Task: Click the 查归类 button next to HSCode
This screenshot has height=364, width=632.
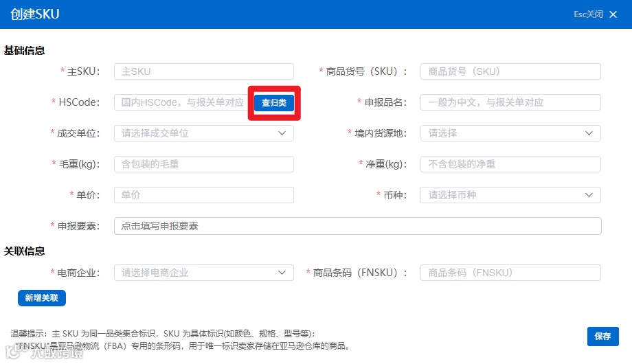Action: click(x=274, y=103)
